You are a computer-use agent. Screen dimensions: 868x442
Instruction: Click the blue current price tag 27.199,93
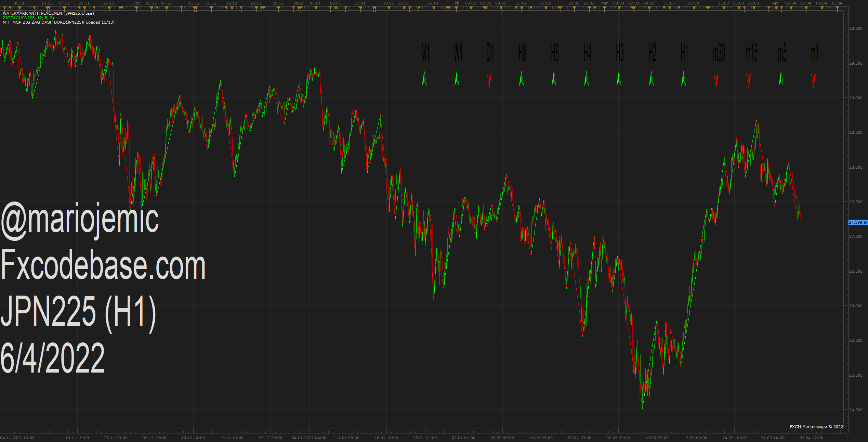(x=858, y=222)
